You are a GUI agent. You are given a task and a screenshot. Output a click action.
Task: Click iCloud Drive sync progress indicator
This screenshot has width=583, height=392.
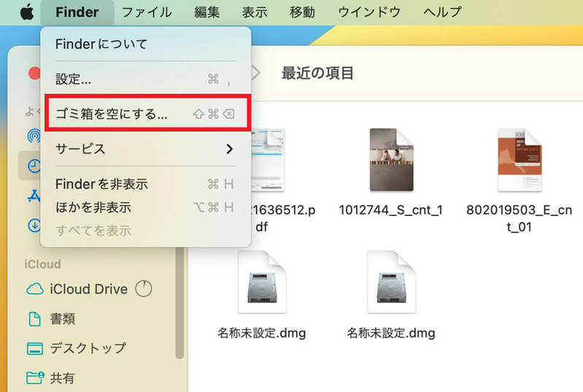pyautogui.click(x=144, y=288)
